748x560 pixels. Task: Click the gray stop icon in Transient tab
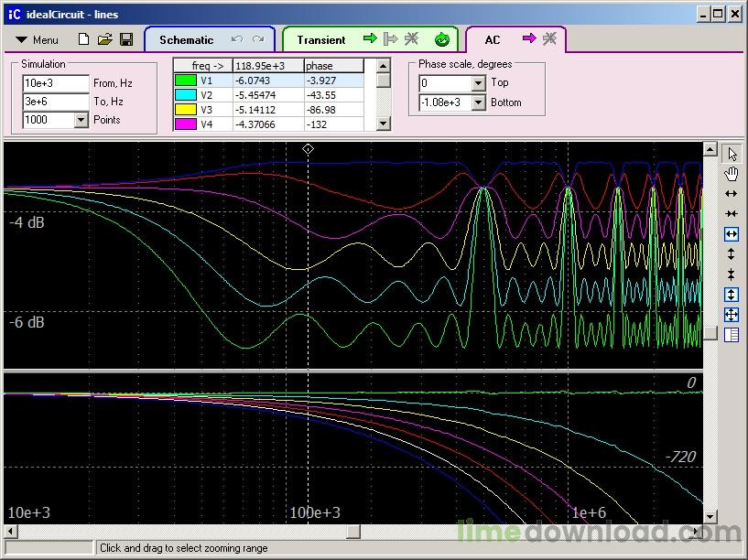point(411,38)
